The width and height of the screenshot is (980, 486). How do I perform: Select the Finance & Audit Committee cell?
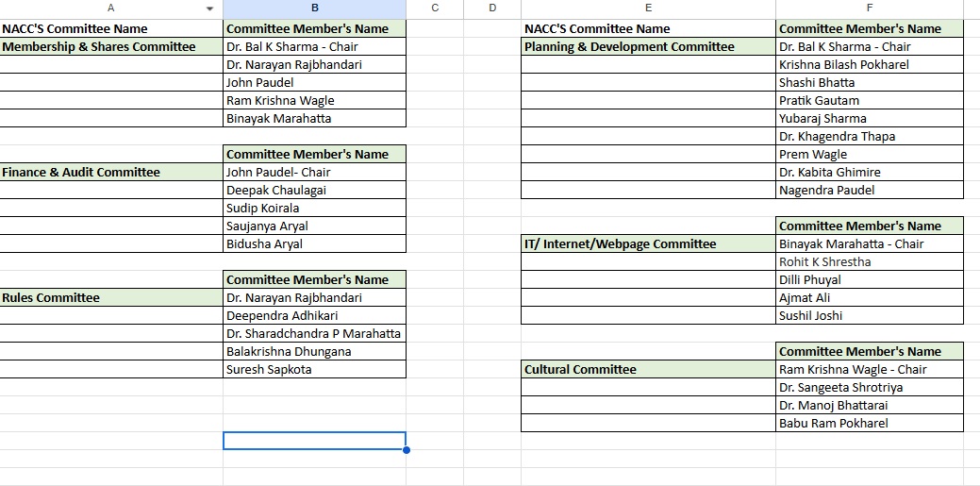click(x=111, y=172)
